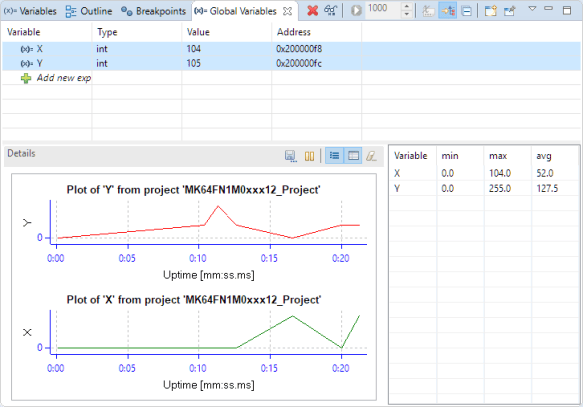Click the collapse all toolbar icon
This screenshot has height=407, width=583.
(x=466, y=11)
